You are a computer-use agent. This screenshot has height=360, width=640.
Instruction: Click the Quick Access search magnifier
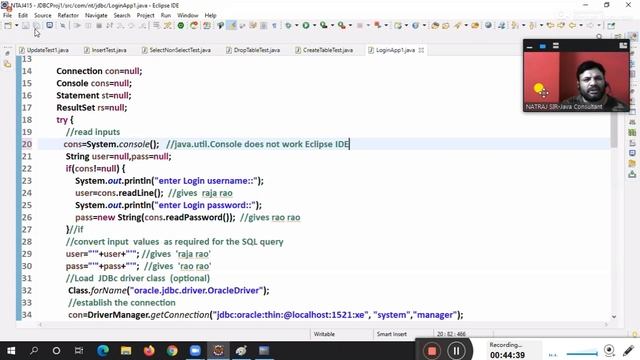[599, 37]
